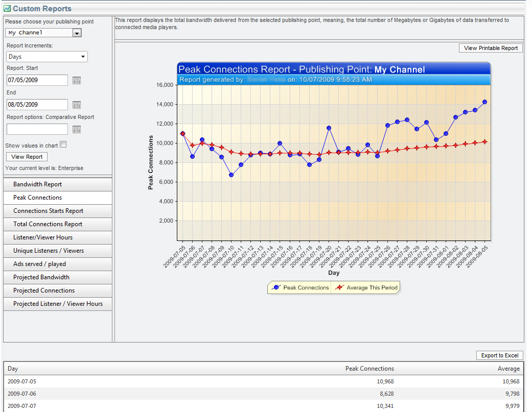Viewport: 532px width, 412px height.
Task: Toggle the Show values in chart checkbox
Action: click(x=63, y=144)
